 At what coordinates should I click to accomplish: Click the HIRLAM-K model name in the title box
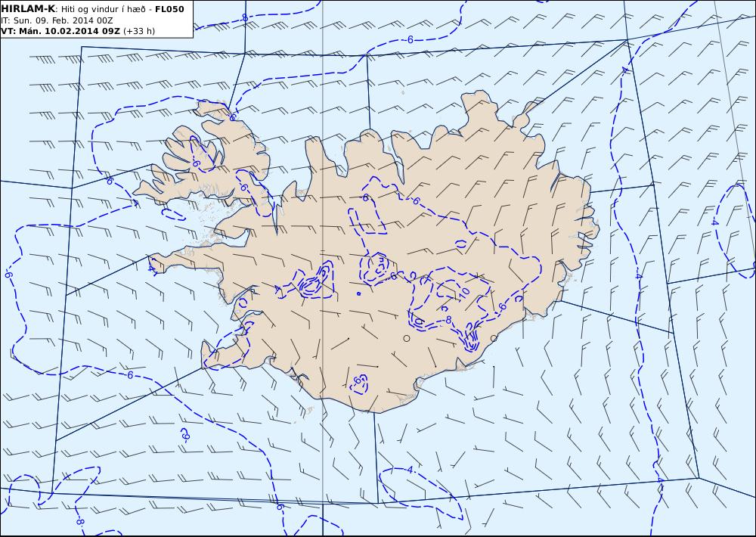tap(29, 9)
